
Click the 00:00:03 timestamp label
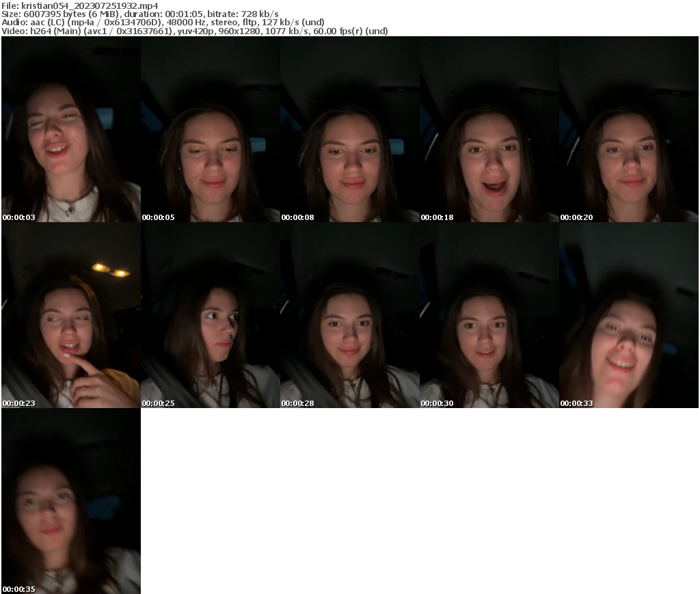point(19,217)
